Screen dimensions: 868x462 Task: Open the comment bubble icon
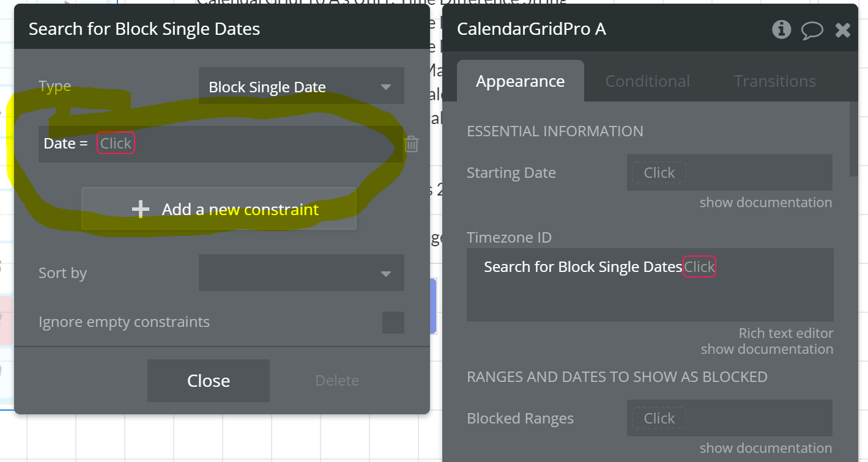[812, 30]
